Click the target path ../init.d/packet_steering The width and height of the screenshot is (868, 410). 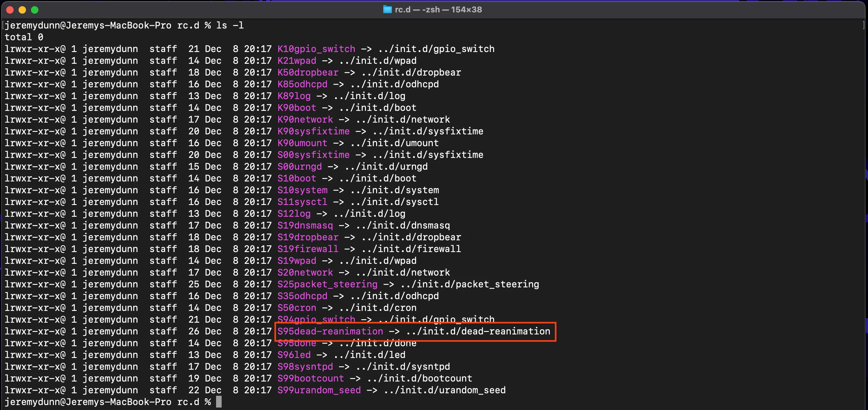coord(470,285)
